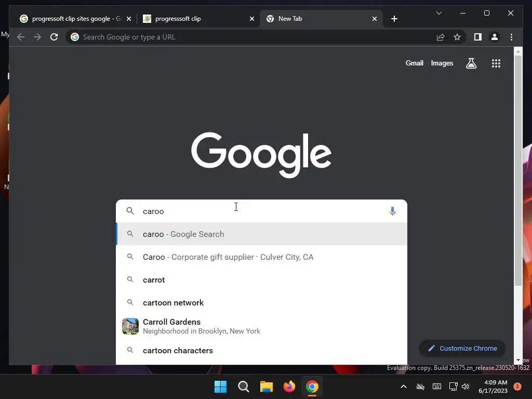This screenshot has height=399, width=532.
Task: Switch to the 'progresssoft clip' tab
Action: [198, 19]
